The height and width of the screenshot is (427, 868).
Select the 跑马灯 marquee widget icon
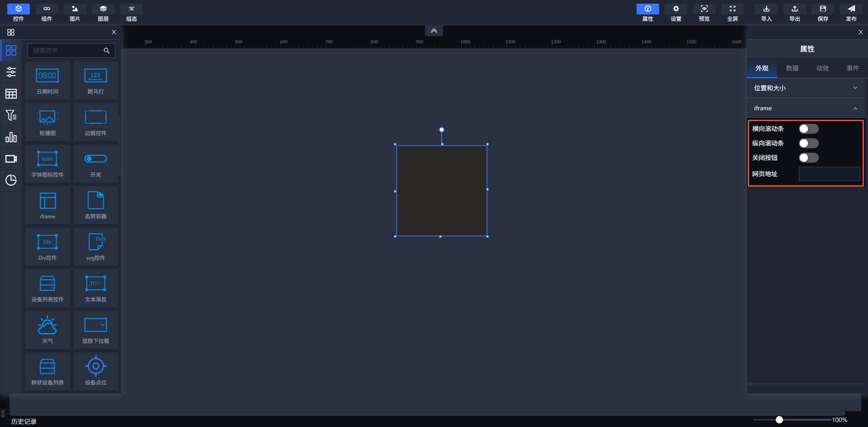click(x=95, y=76)
